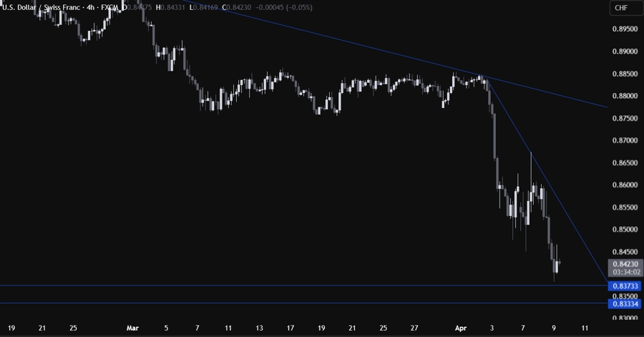The image size is (644, 337).
Task: Click the Mar label on time axis
Action: 132,328
